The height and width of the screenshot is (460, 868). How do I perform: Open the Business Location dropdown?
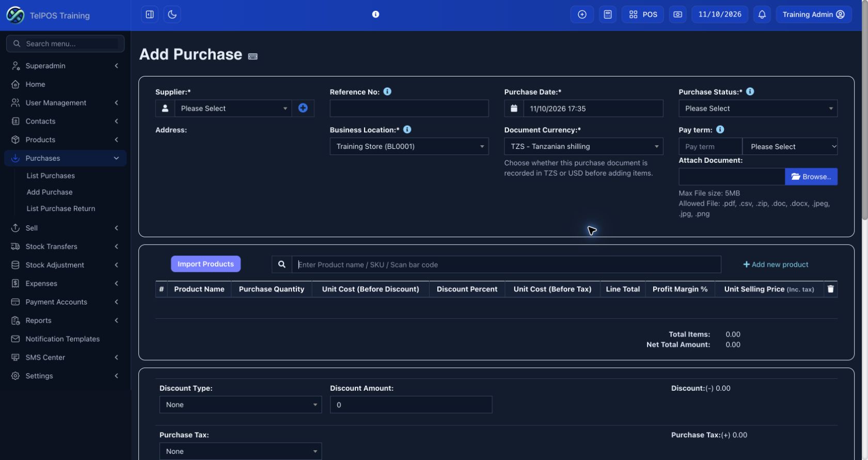click(409, 146)
